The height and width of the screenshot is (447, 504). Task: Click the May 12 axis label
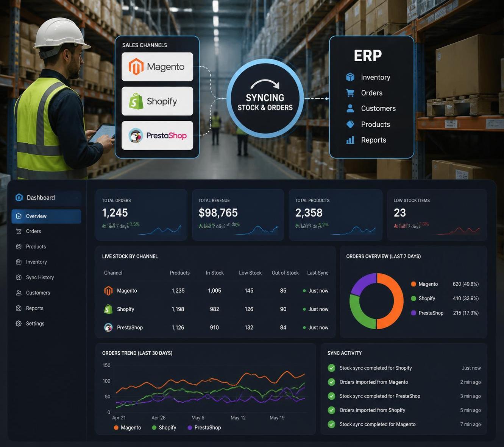(x=238, y=418)
